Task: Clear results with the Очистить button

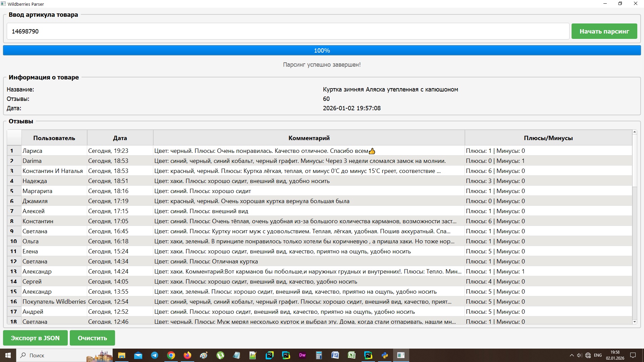Action: pyautogui.click(x=92, y=338)
